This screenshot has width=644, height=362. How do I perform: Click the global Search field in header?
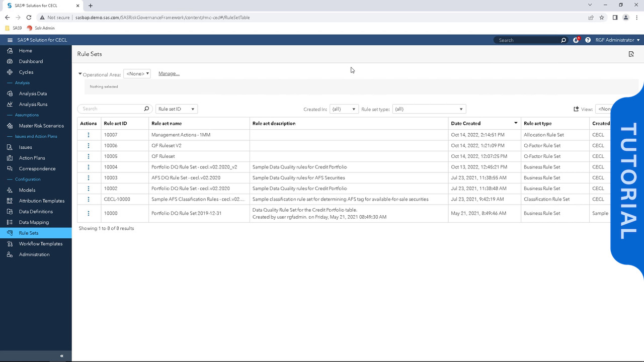pyautogui.click(x=527, y=40)
